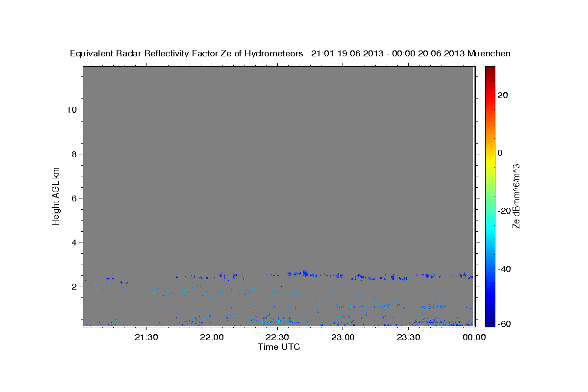
Task: Click the '21:30' time tick label
Action: 146,337
